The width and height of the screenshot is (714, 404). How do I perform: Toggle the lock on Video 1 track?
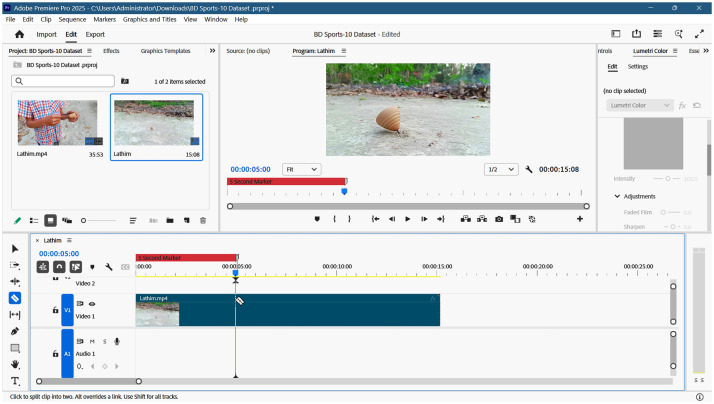coord(55,310)
